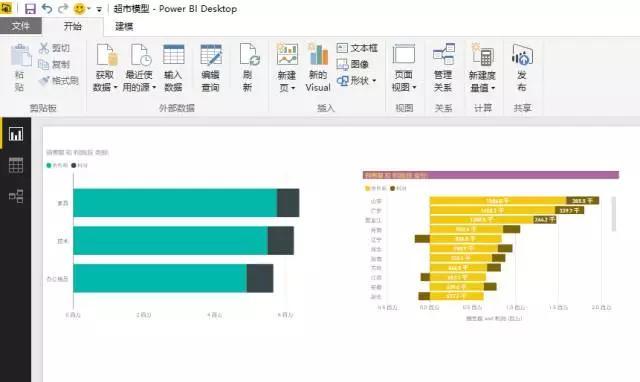Open the 文件 menu tab
640x382 pixels.
[20, 26]
